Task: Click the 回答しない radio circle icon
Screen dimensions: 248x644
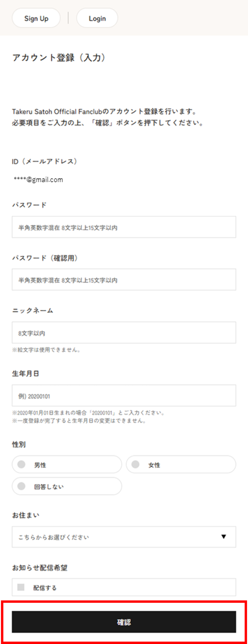Action: coord(21,486)
